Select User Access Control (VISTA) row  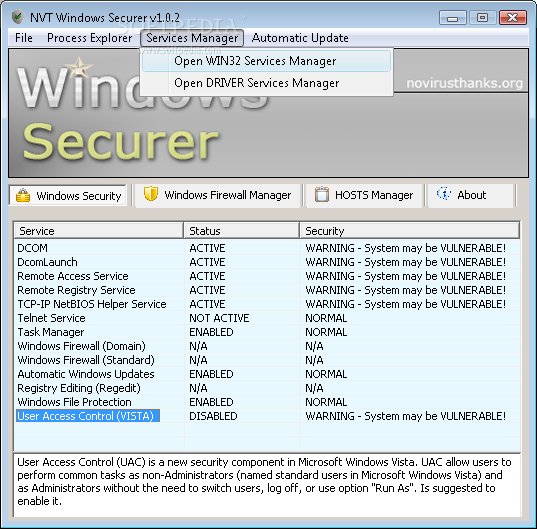click(x=267, y=416)
